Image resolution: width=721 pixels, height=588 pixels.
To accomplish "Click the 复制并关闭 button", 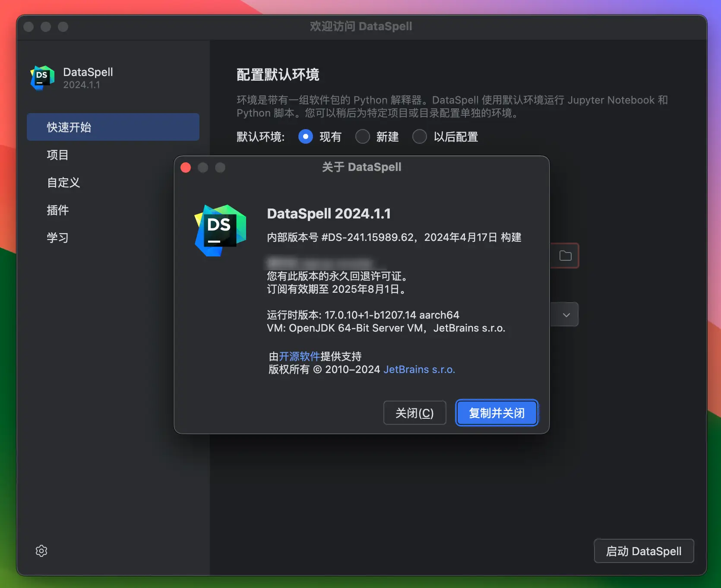I will (496, 413).
